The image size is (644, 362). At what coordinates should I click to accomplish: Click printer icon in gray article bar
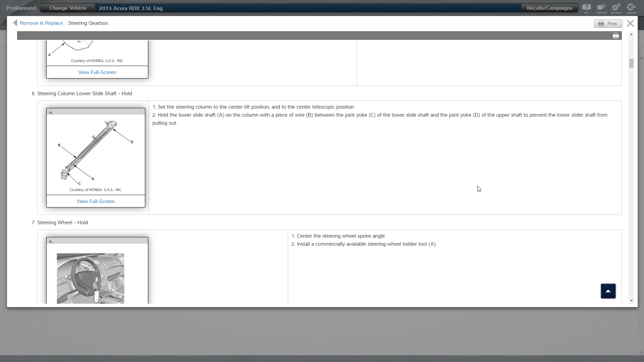click(x=616, y=36)
